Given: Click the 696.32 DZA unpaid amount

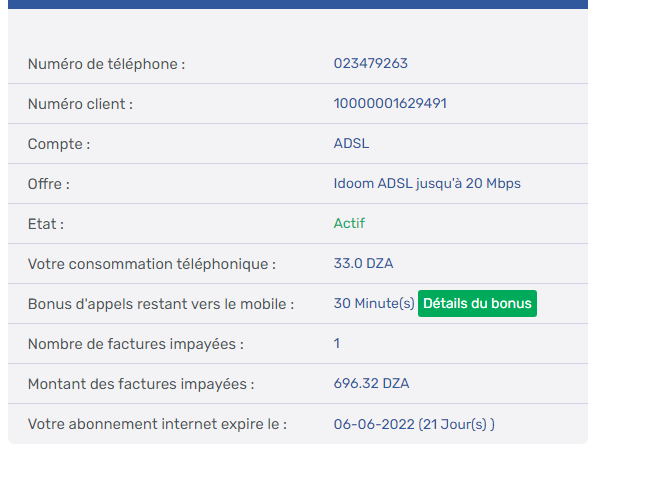Looking at the screenshot, I should (x=371, y=384).
